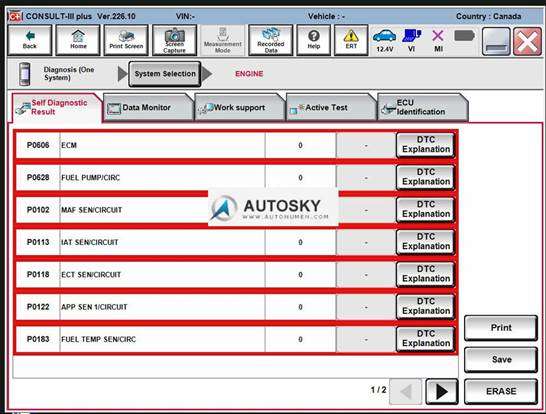The image size is (546, 414).
Task: Click the ERT warning triangle icon
Action: (351, 40)
